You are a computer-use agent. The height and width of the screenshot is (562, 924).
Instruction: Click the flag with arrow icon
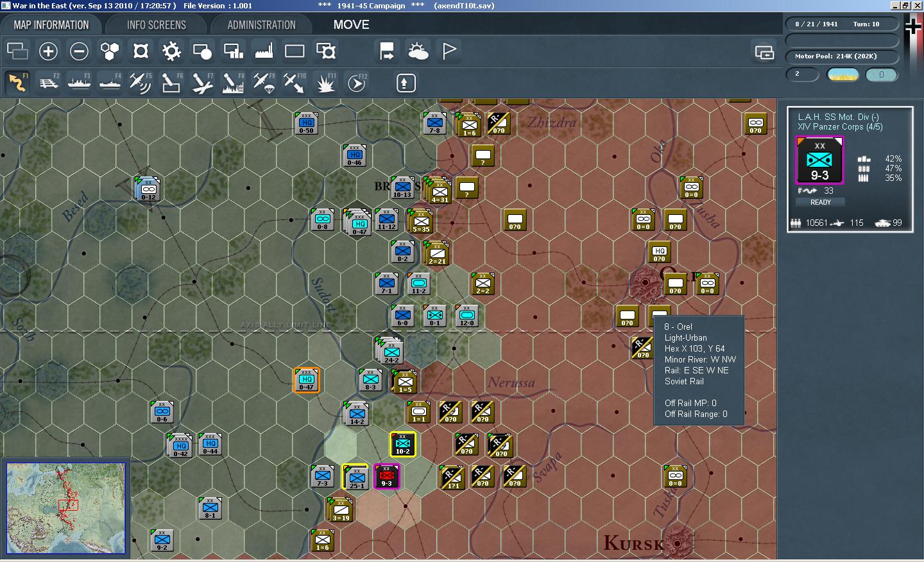pos(387,51)
